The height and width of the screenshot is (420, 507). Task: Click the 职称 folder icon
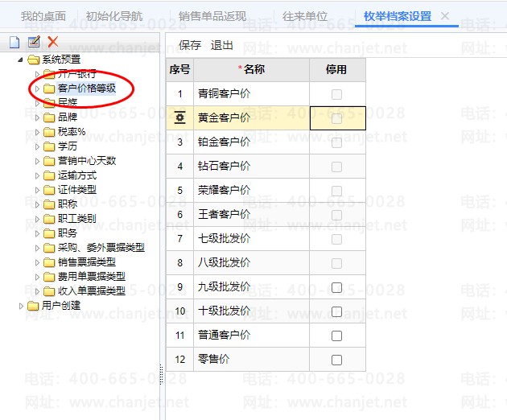[x=49, y=204]
